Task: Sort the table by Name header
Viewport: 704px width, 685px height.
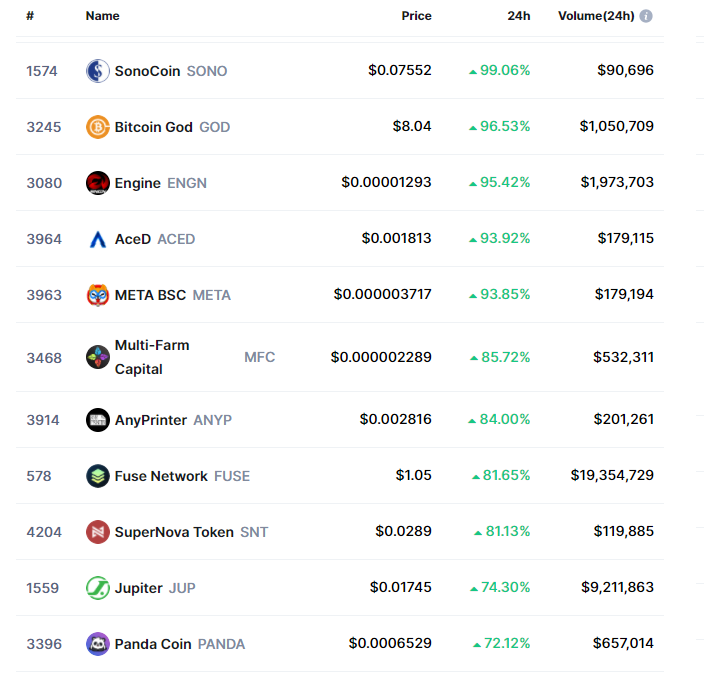Action: click(102, 16)
